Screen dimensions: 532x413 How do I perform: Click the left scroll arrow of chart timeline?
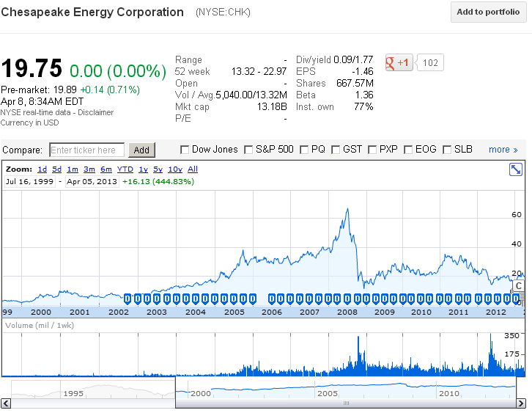6,403
